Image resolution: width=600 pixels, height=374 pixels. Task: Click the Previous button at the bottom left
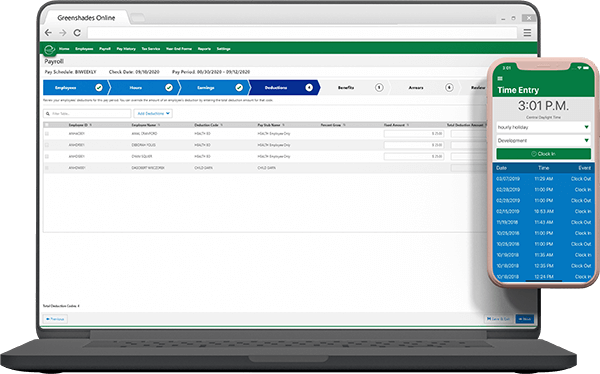[x=55, y=319]
